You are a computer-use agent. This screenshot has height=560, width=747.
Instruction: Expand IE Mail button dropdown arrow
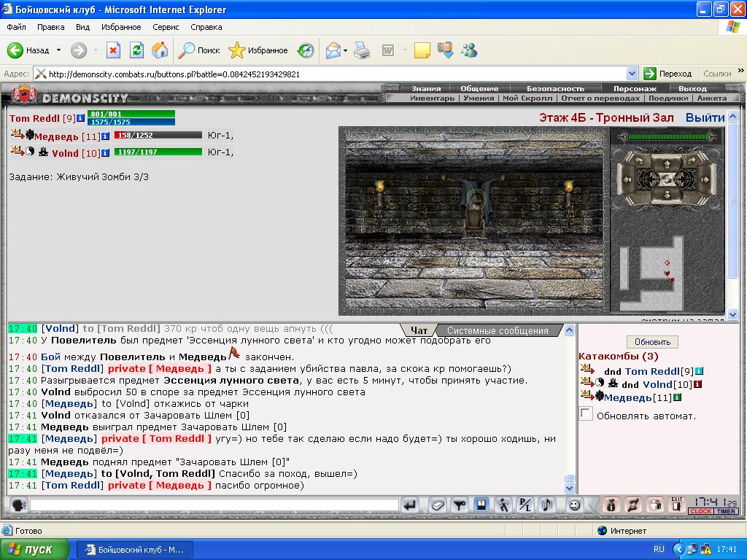pyautogui.click(x=345, y=50)
